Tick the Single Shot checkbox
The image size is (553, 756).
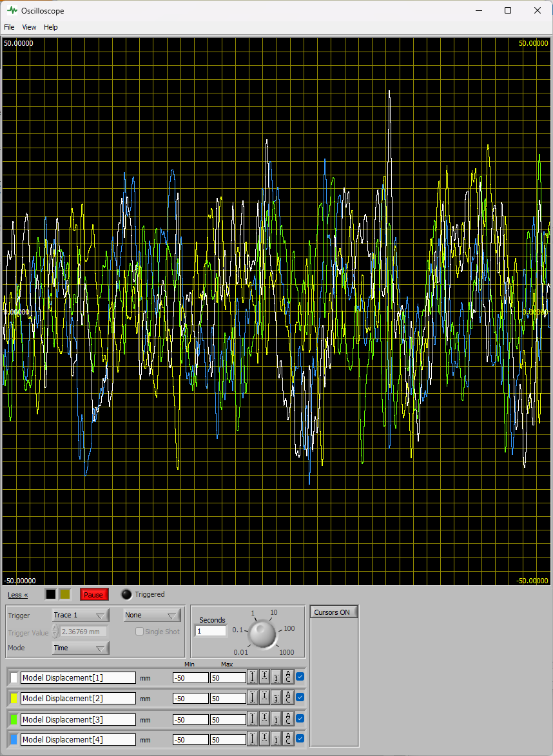[139, 631]
